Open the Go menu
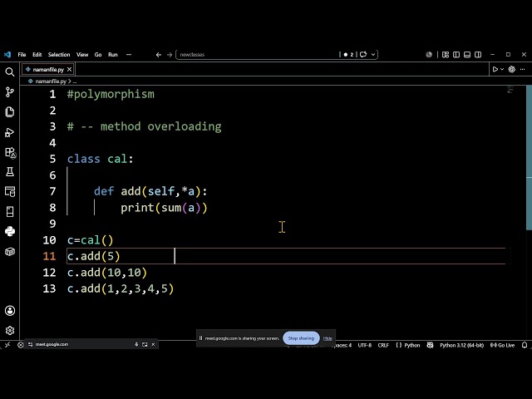Image resolution: width=532 pixels, height=399 pixels. coord(98,54)
